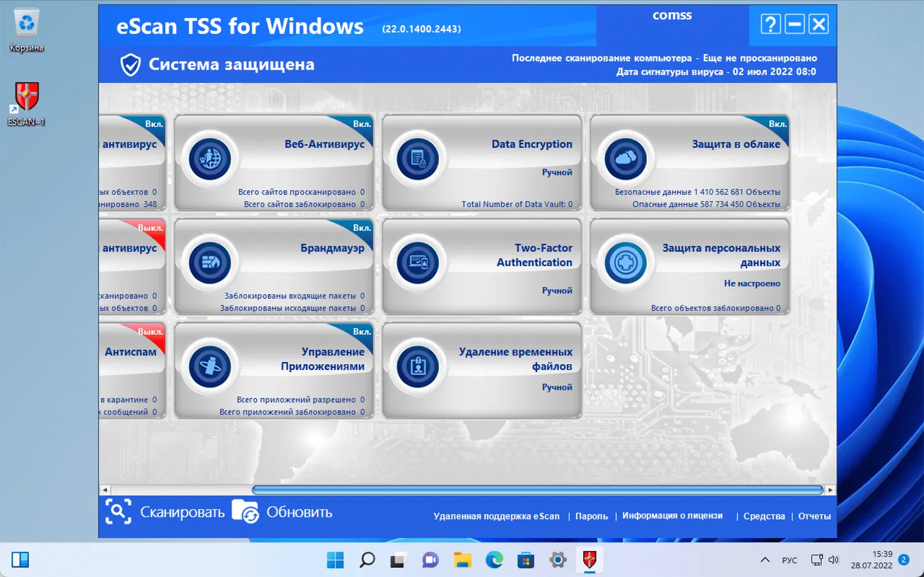Screen dimensions: 924x577
Task: Open the Windows Start menu
Action: 335,560
